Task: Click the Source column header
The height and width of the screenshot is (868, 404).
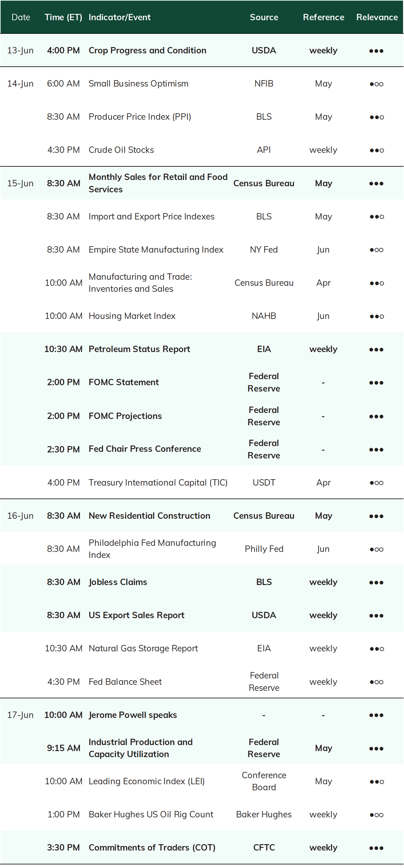Action: click(264, 17)
